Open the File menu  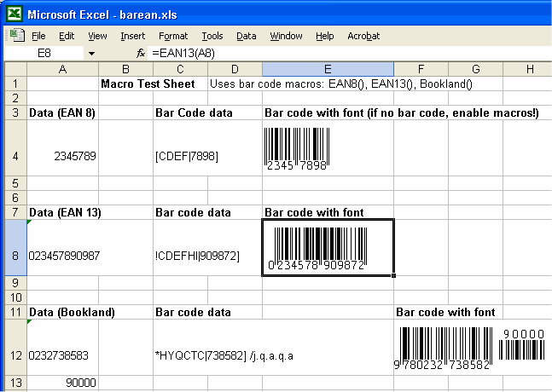click(x=38, y=36)
